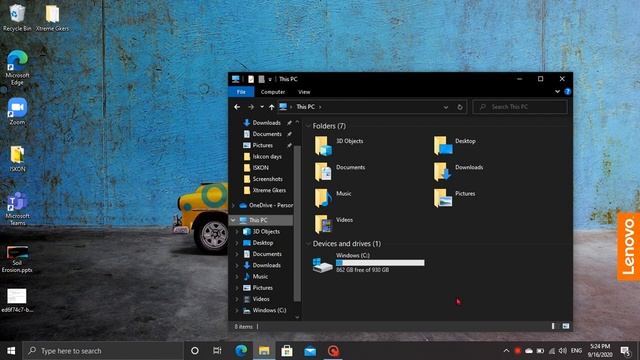Customize quick access toolbar dropdown
The image size is (640, 360).
(270, 79)
